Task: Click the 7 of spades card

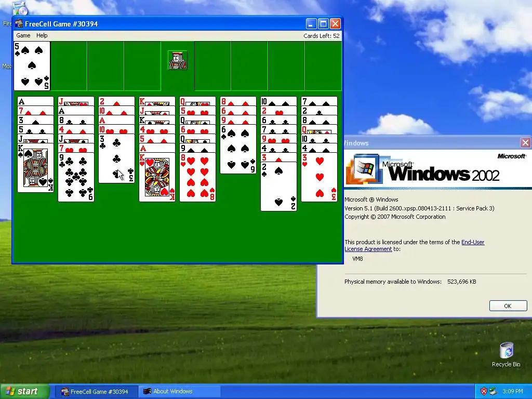Action: 319,101
